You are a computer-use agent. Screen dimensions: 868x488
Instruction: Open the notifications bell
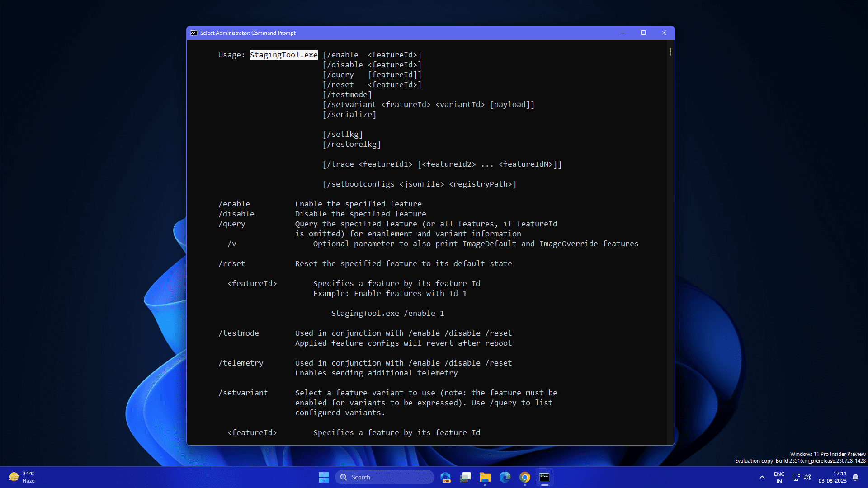[x=857, y=477]
